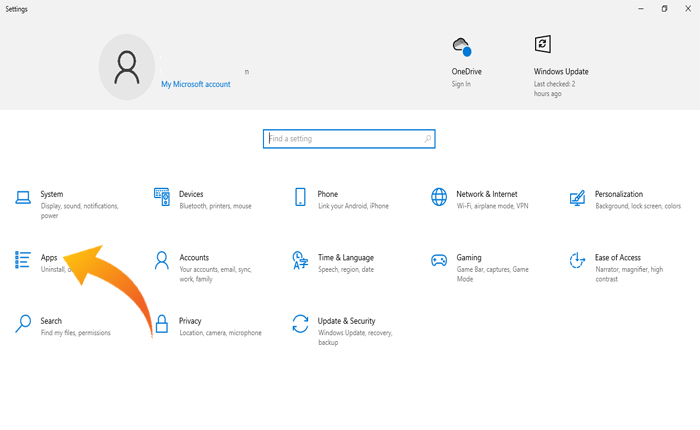Open the Apps list icon
700x430 pixels.
23,260
